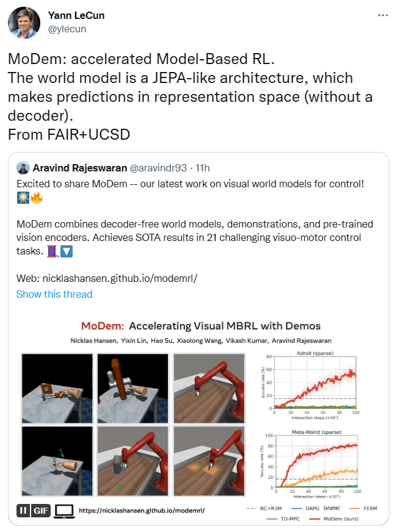Click the laptop icon below the GIF

click(x=64, y=509)
